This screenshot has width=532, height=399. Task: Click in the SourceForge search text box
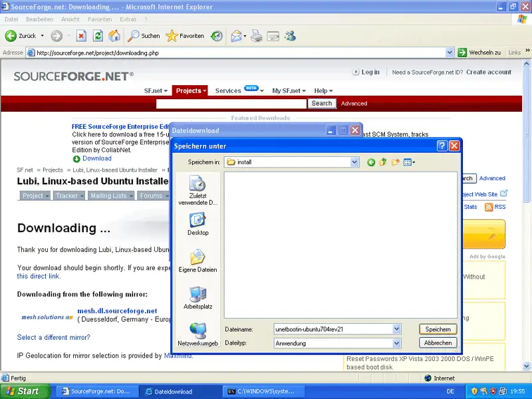pyautogui.click(x=231, y=104)
